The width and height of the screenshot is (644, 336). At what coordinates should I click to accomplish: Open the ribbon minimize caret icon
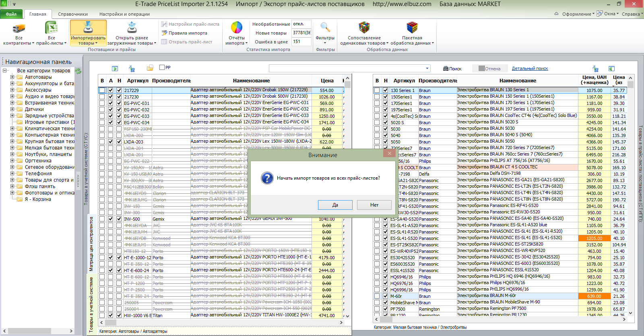(556, 14)
